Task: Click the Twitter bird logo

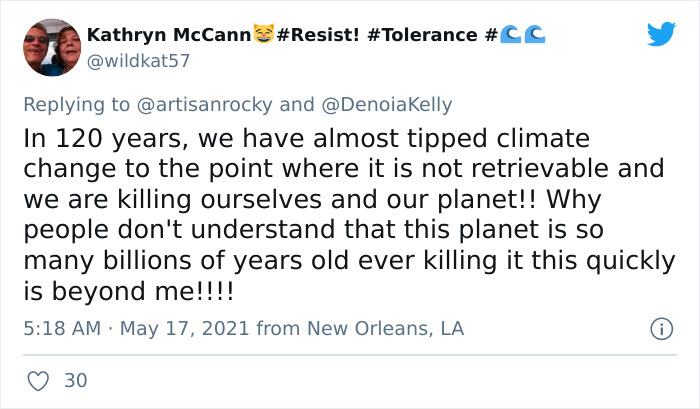Action: 660,35
